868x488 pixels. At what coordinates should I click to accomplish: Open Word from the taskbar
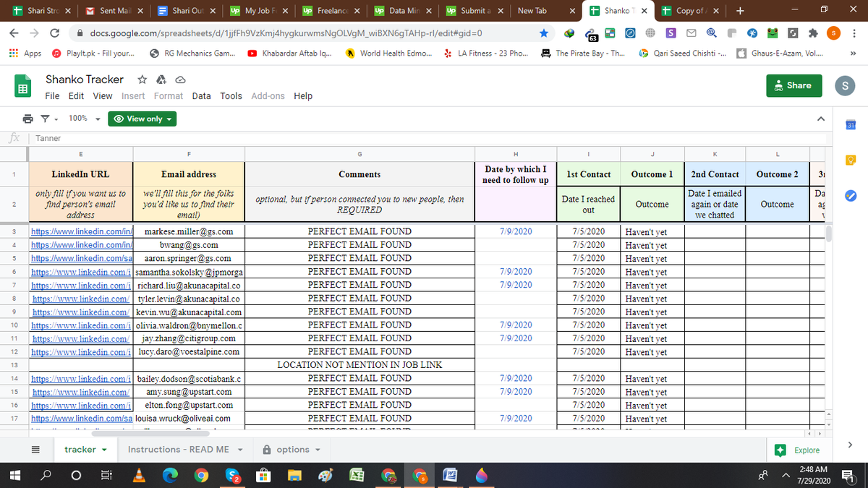450,475
